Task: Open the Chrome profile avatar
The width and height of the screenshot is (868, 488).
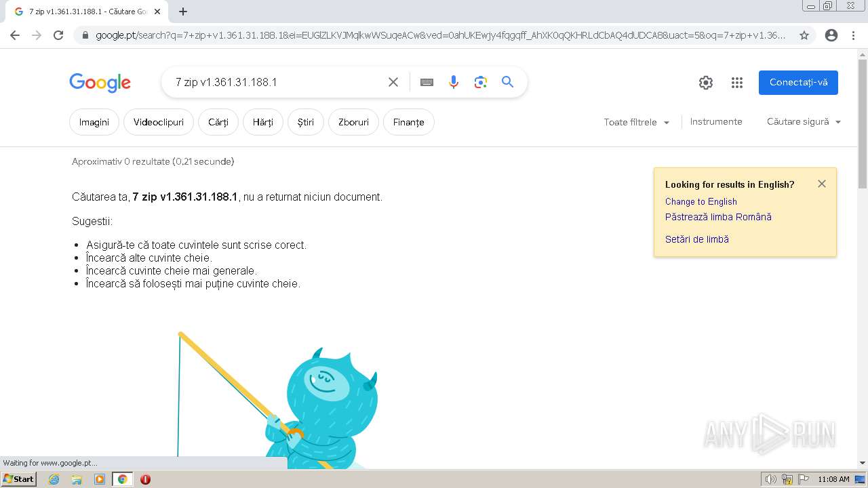Action: pyautogui.click(x=831, y=35)
